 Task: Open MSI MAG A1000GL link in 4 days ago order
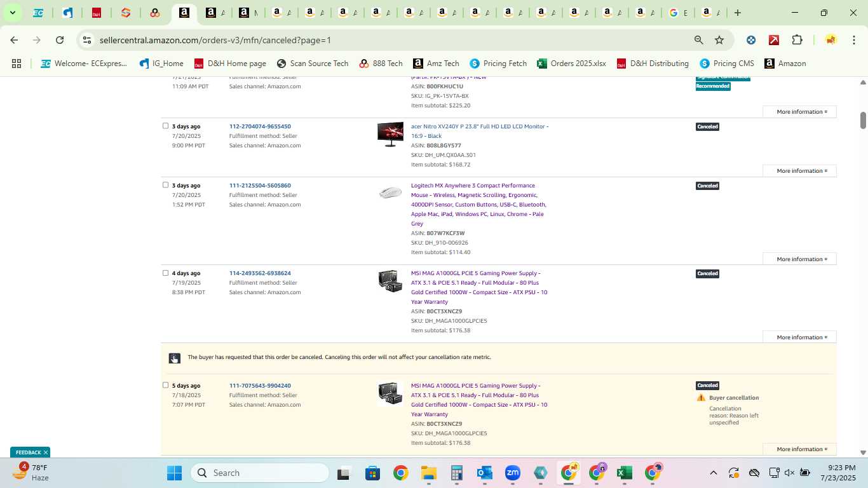tap(479, 287)
